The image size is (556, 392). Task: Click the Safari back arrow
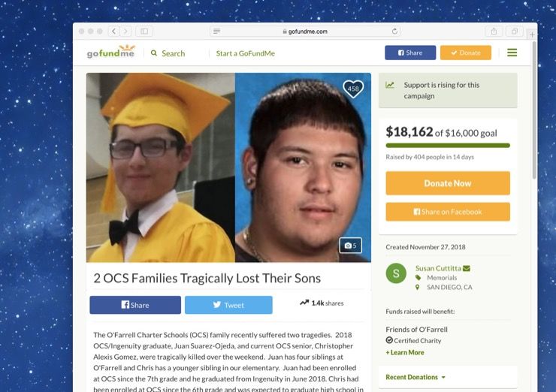point(113,32)
